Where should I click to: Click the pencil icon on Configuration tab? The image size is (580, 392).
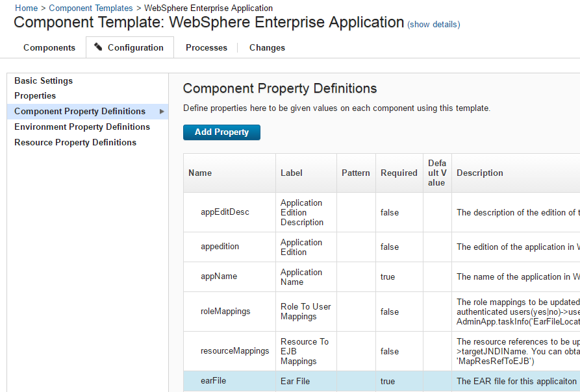tap(98, 47)
